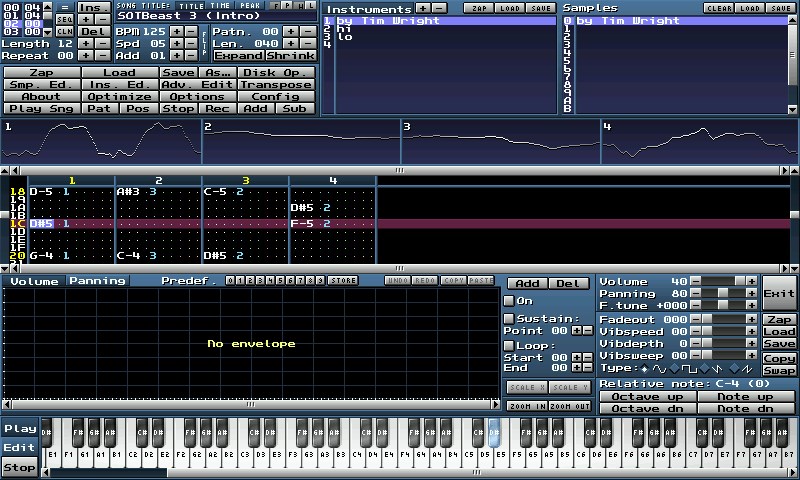
Task: Click the FLIP vertical button
Action: [x=204, y=43]
